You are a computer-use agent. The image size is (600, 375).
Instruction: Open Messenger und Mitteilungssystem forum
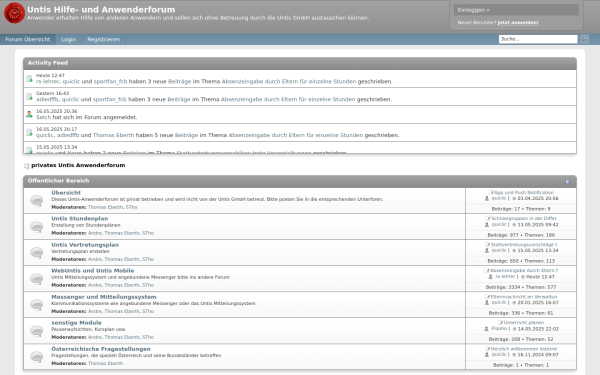(104, 297)
